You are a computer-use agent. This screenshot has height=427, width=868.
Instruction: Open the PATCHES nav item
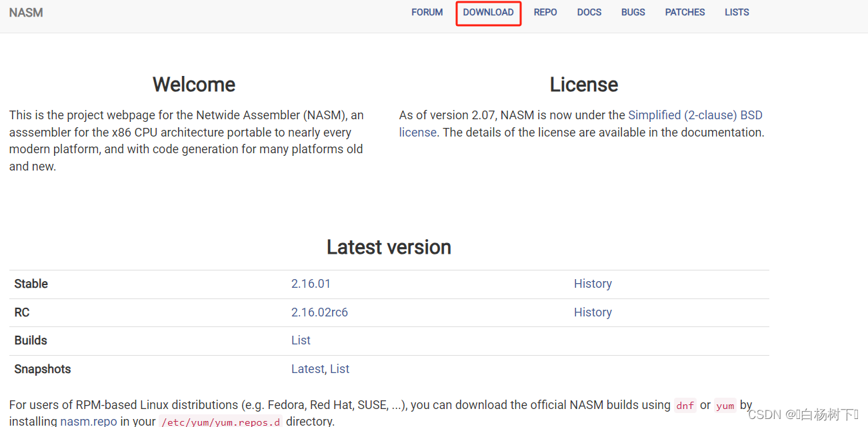tap(685, 13)
